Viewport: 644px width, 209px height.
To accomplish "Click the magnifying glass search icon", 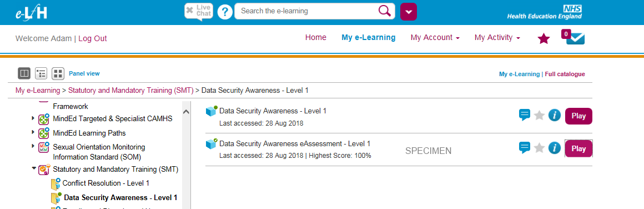I will pos(385,11).
